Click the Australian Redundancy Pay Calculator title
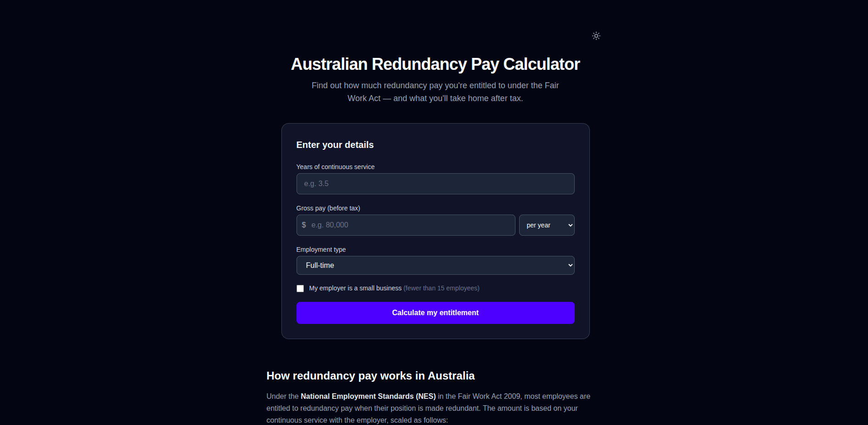Image resolution: width=868 pixels, height=425 pixels. coord(435,64)
